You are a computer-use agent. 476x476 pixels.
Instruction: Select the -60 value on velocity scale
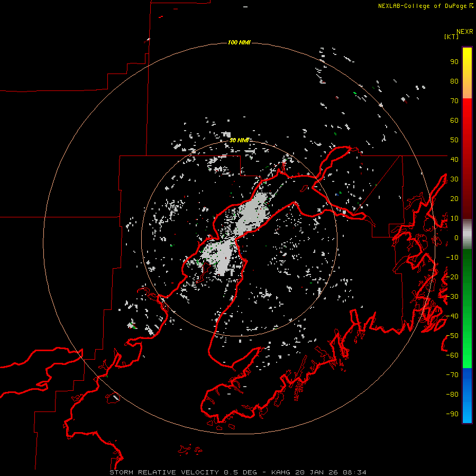coord(452,355)
